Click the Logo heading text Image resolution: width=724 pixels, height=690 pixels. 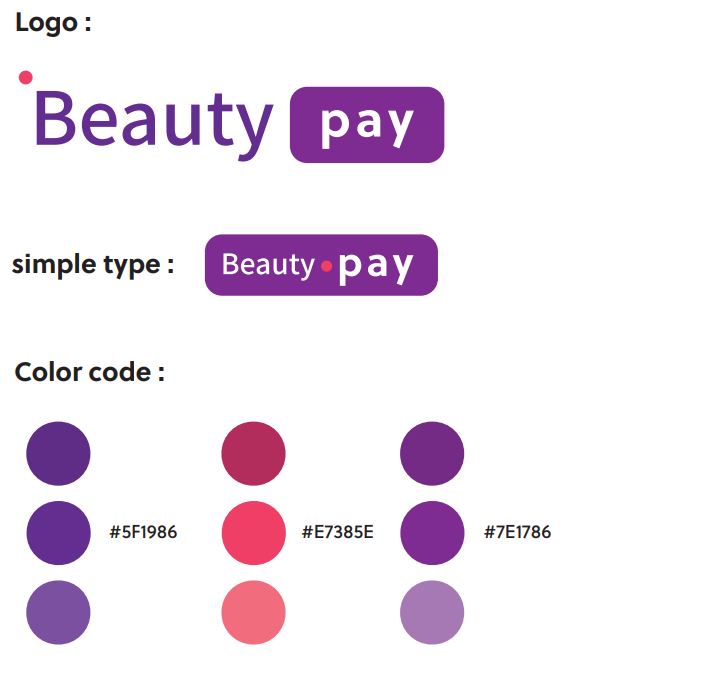pyautogui.click(x=53, y=23)
